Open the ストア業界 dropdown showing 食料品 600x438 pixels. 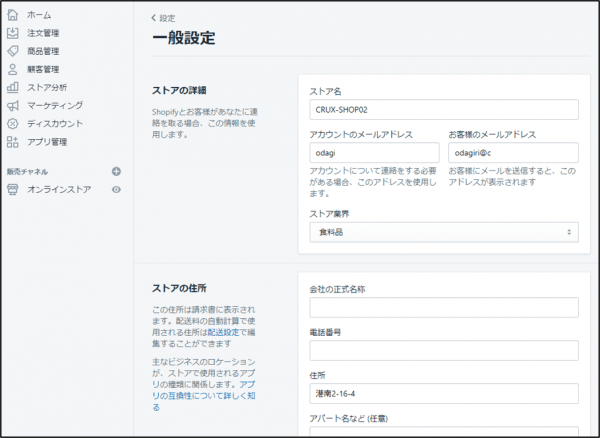[444, 232]
